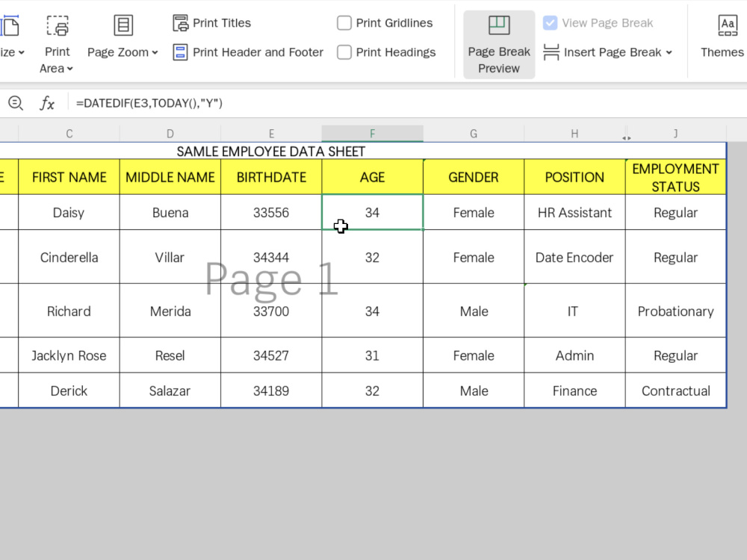
Task: Select column H header
Action: tap(574, 134)
